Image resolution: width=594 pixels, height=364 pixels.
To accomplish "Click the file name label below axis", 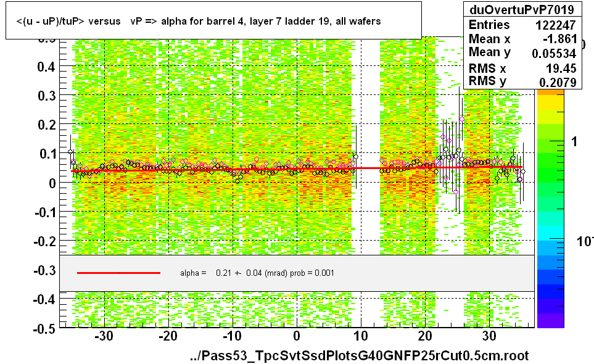I will pyautogui.click(x=359, y=355).
